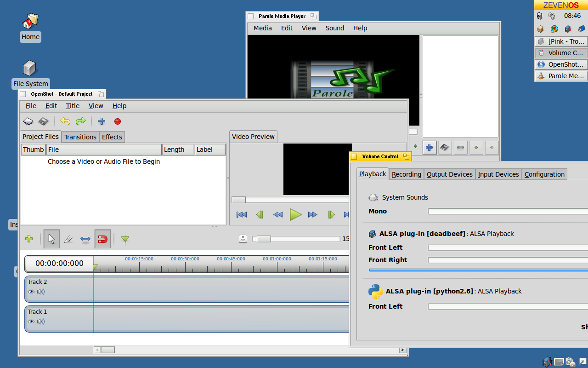
Task: Hide Track 2 video using eye icon
Action: click(x=31, y=292)
